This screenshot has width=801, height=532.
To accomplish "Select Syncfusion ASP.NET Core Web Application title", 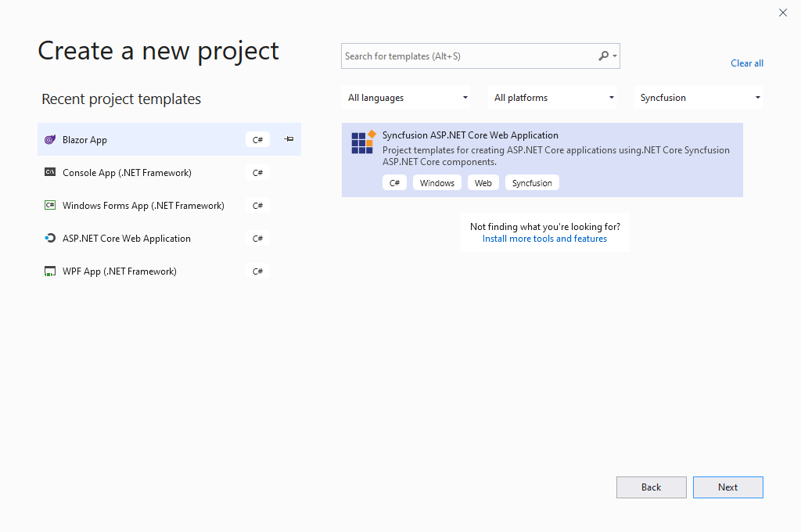I will tap(470, 135).
